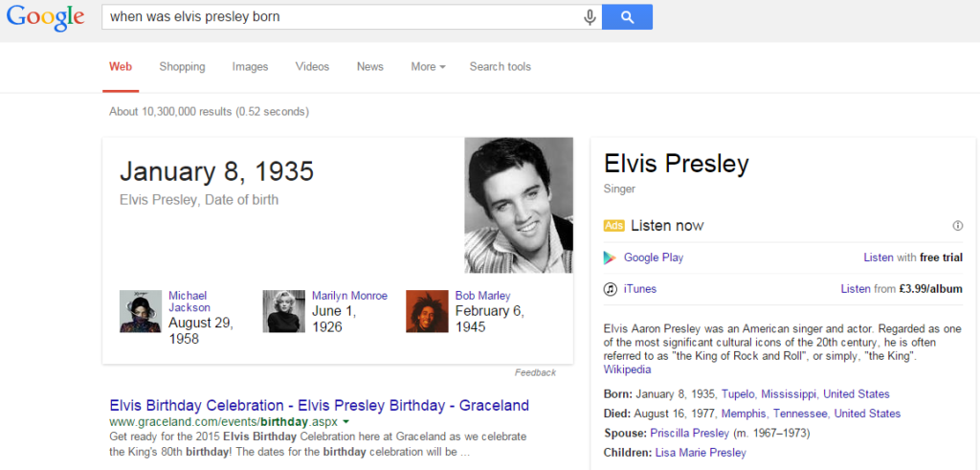Switch to the Videos tab
This screenshot has height=470, width=980.
pyautogui.click(x=313, y=67)
